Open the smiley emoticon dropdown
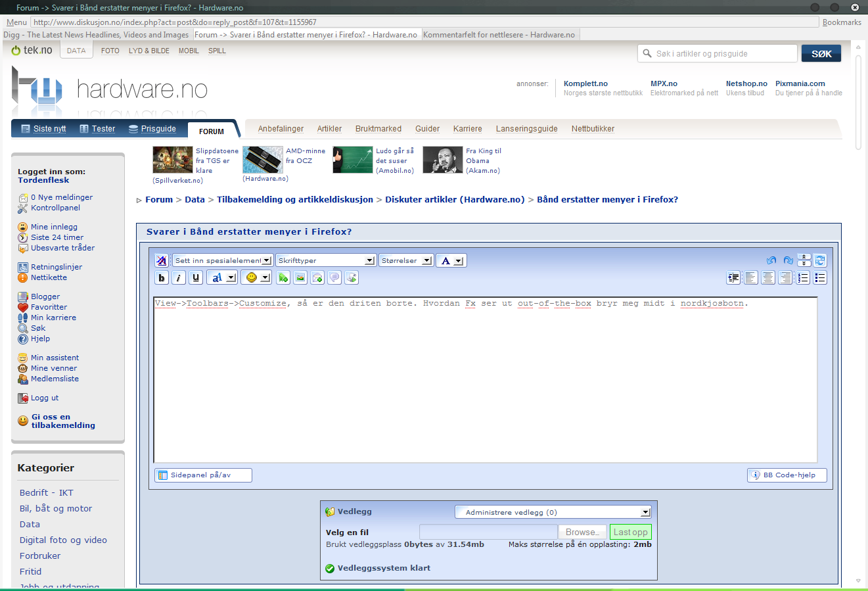Screen dimensions: 868x591 (x=256, y=277)
